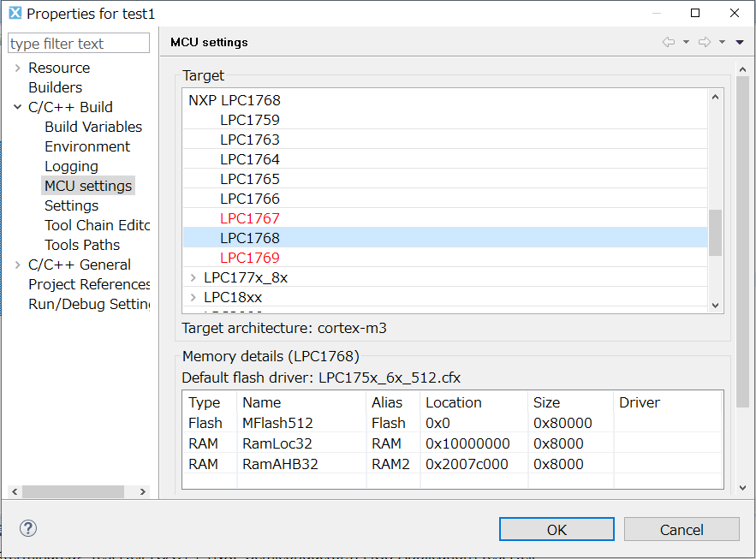Go back using the left arrow icon
Viewport: 756px width, 559px height.
point(669,42)
